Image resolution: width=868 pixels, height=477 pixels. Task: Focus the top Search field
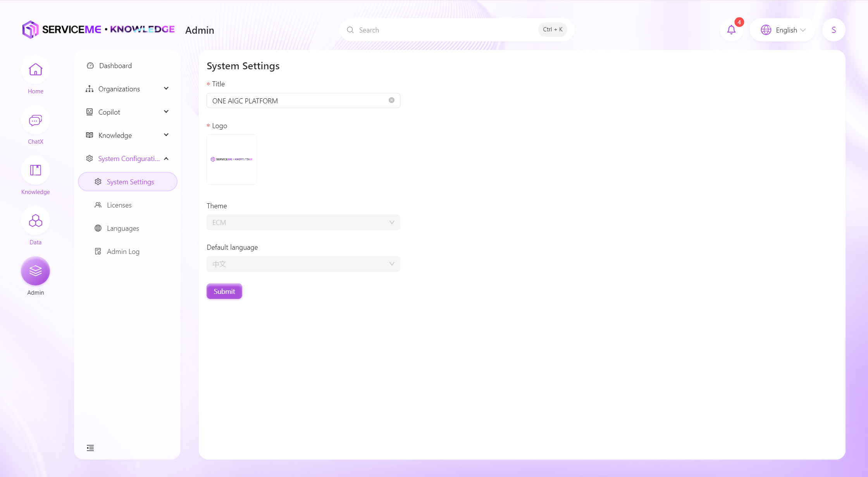446,30
